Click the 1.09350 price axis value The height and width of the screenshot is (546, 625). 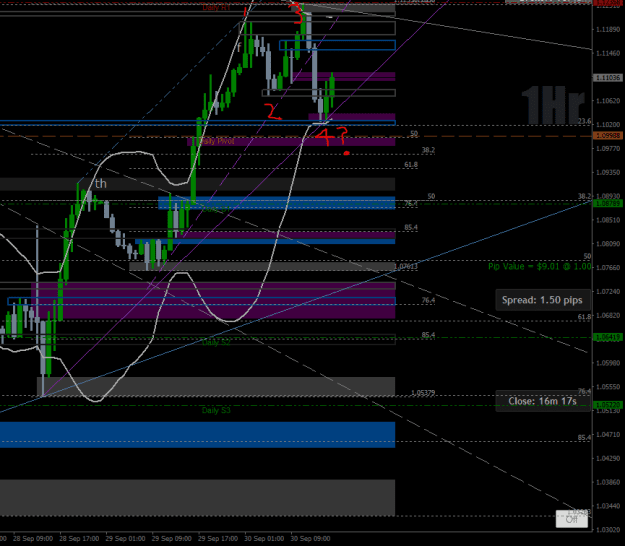(608, 173)
